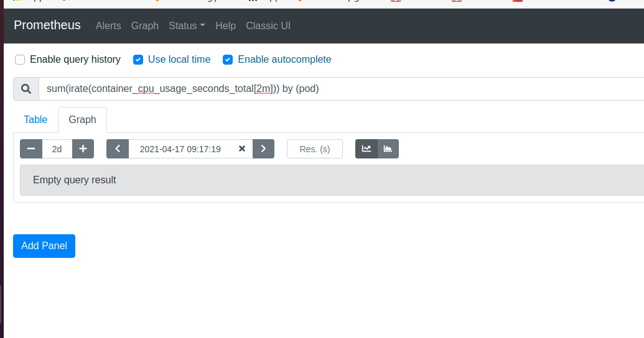Click the end time field 2021-04-17 09:17:19

[x=180, y=149]
